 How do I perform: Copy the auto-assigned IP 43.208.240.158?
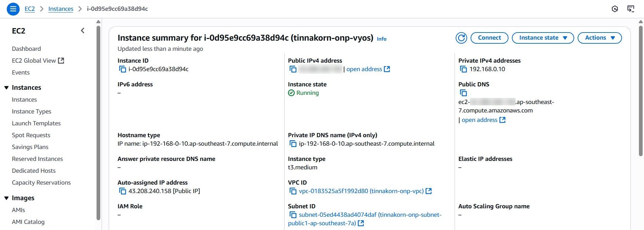click(122, 191)
